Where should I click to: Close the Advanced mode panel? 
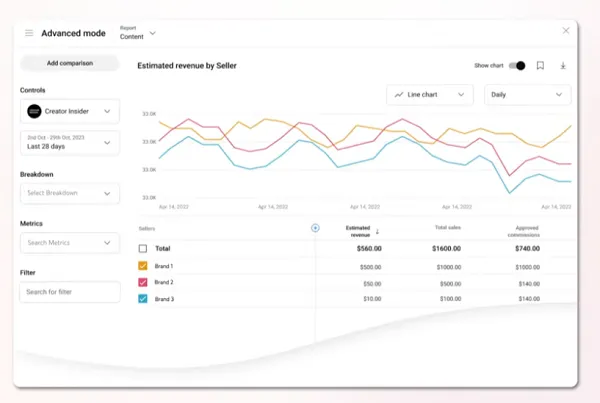[565, 31]
